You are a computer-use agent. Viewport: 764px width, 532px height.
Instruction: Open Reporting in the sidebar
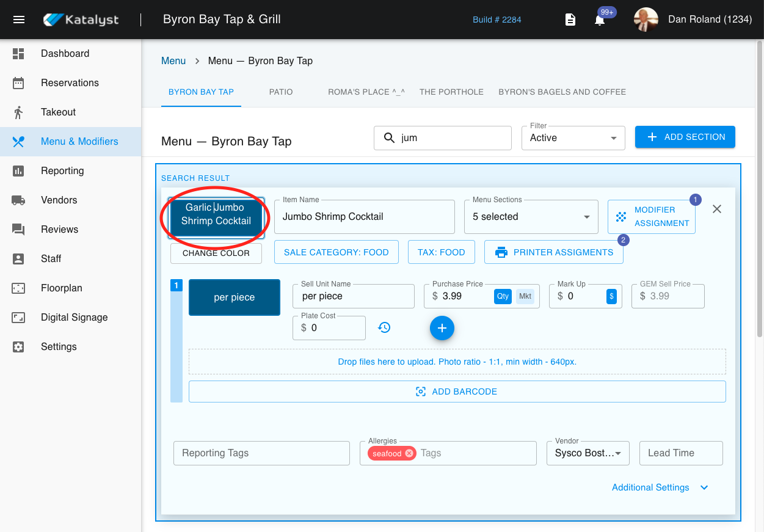[x=62, y=171]
